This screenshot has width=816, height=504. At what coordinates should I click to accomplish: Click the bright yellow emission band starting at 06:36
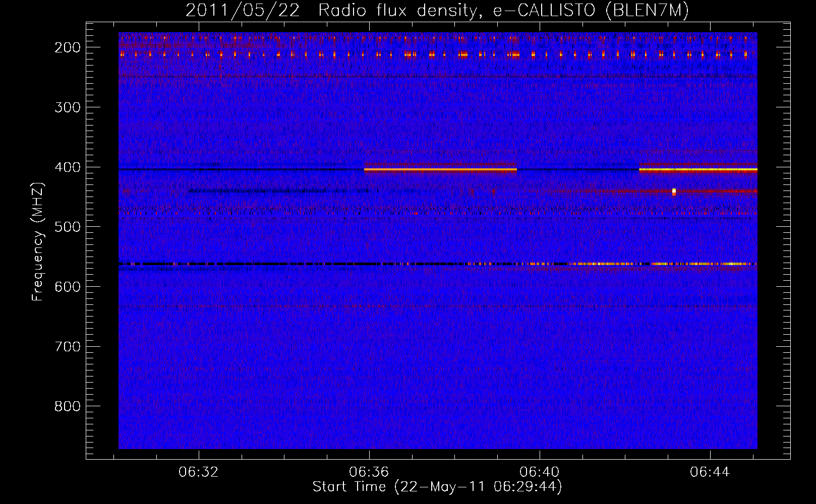click(x=440, y=170)
